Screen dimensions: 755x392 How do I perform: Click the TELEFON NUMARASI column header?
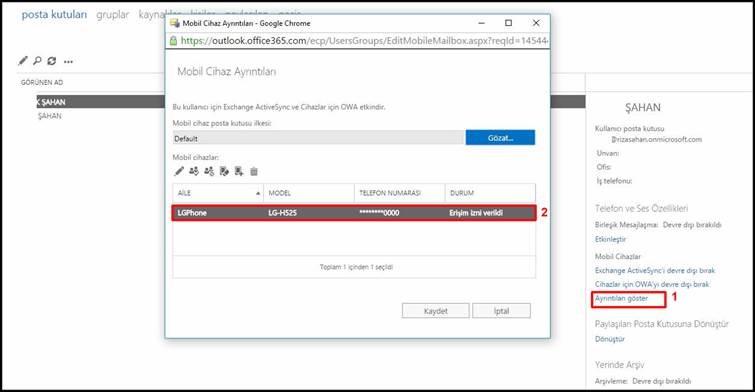[x=400, y=193]
